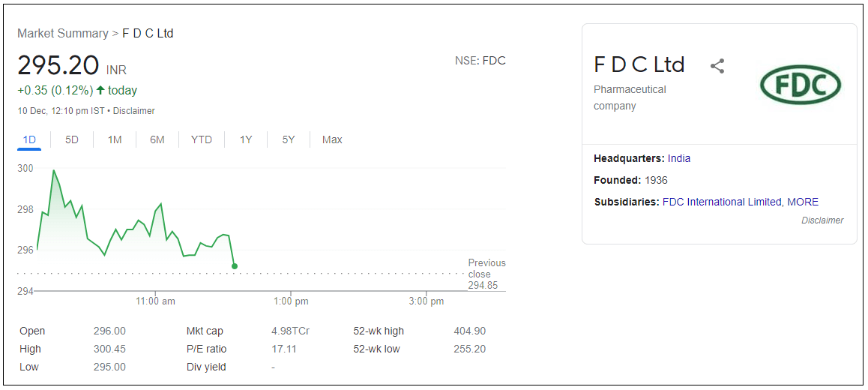
Task: Switch to the 1M chart tab
Action: click(x=115, y=139)
